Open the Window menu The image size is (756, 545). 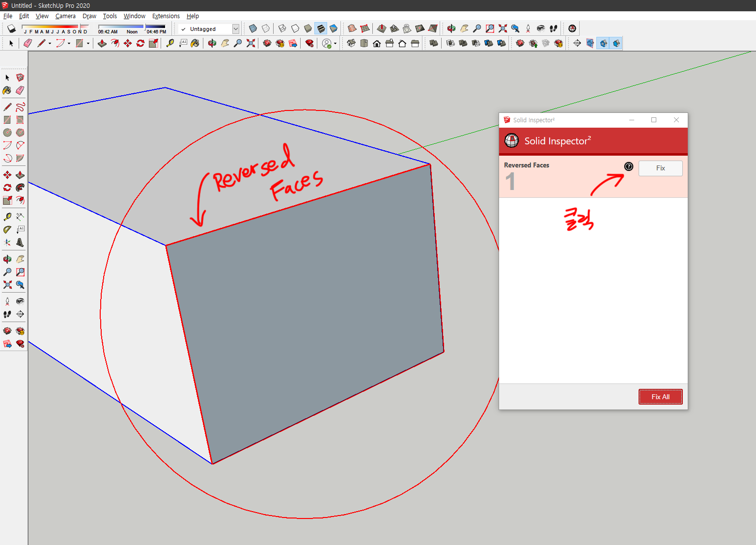(135, 16)
